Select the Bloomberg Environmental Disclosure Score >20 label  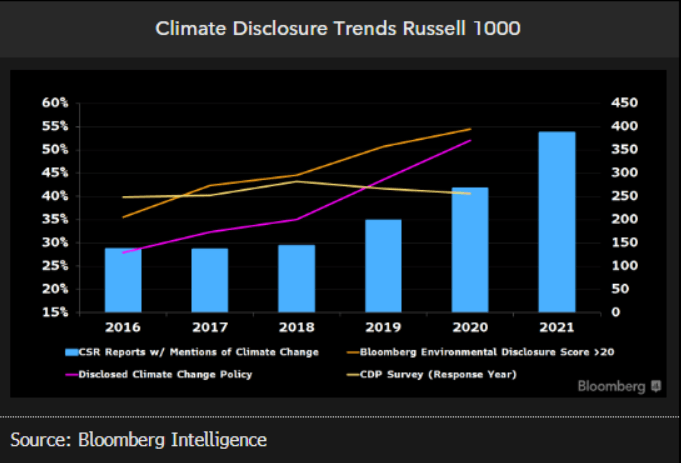[x=487, y=352]
